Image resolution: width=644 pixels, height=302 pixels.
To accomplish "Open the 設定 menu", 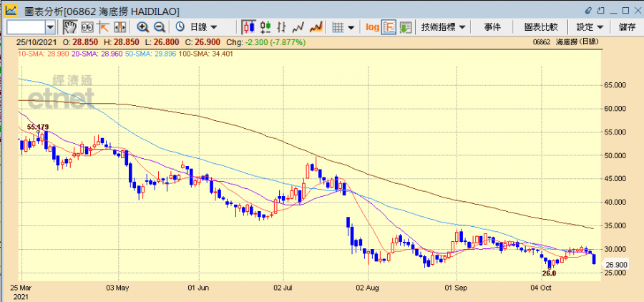I will (x=590, y=27).
